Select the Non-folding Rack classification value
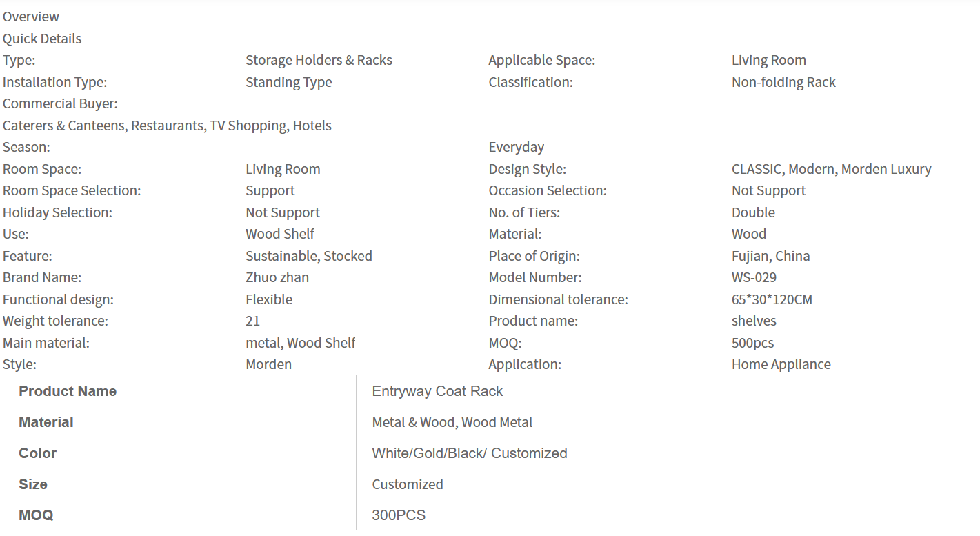Viewport: 980px width, 536px height. tap(783, 82)
